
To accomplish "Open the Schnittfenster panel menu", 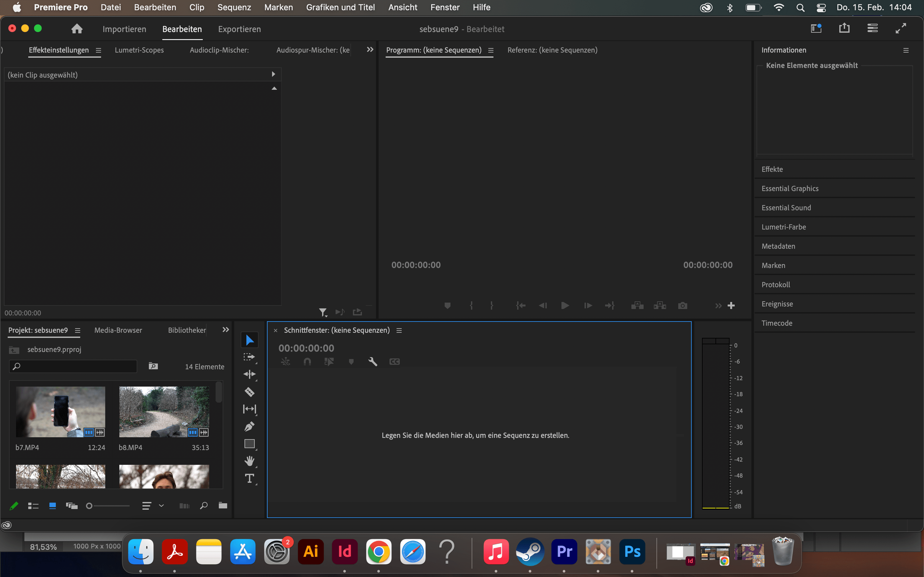I will click(399, 330).
